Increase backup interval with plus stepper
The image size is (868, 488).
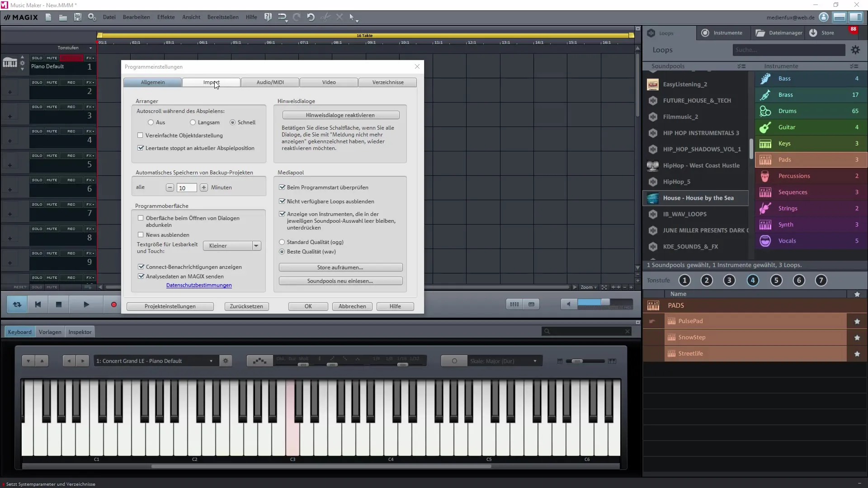pyautogui.click(x=204, y=188)
